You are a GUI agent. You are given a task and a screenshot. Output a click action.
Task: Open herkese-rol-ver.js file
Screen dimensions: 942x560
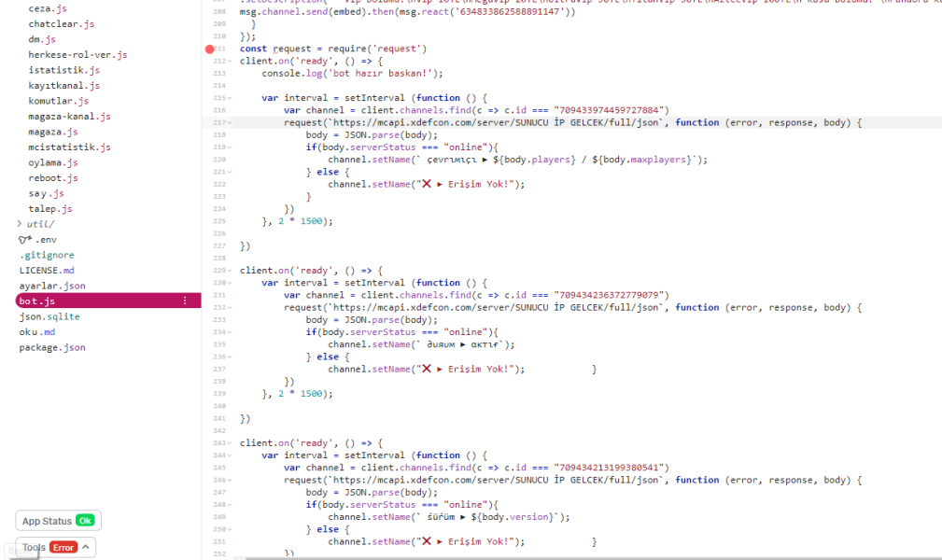tap(77, 55)
